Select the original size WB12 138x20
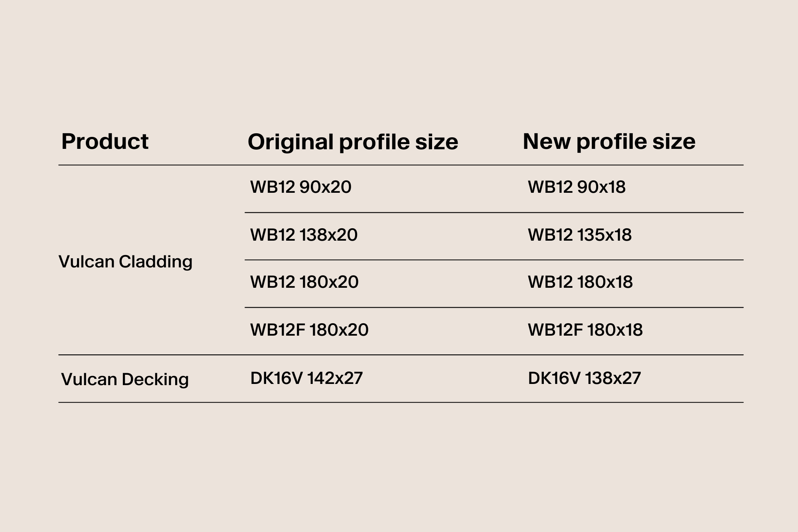The height and width of the screenshot is (532, 798). (304, 235)
